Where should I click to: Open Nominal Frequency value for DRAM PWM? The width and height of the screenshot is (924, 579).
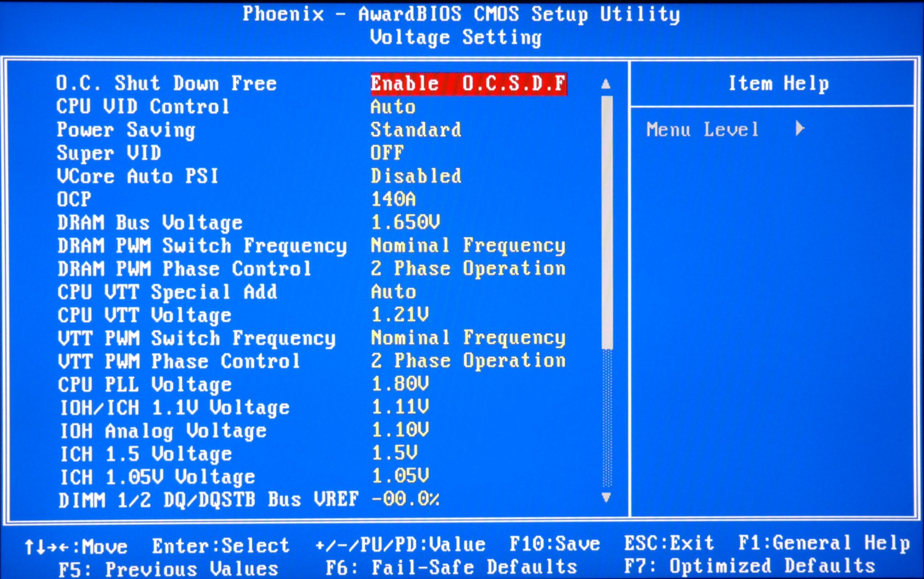(468, 246)
